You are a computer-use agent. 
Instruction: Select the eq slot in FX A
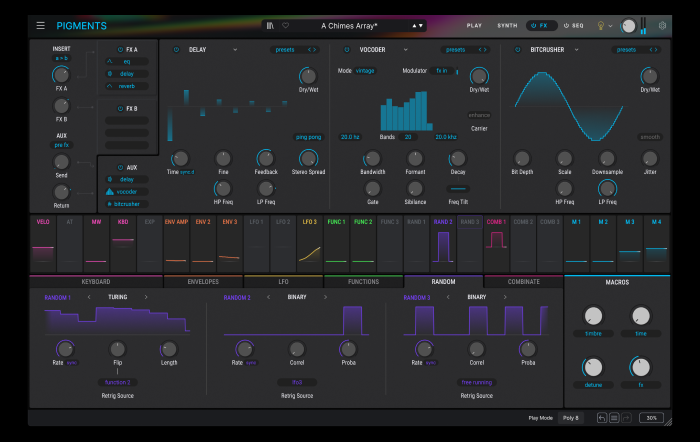(127, 62)
